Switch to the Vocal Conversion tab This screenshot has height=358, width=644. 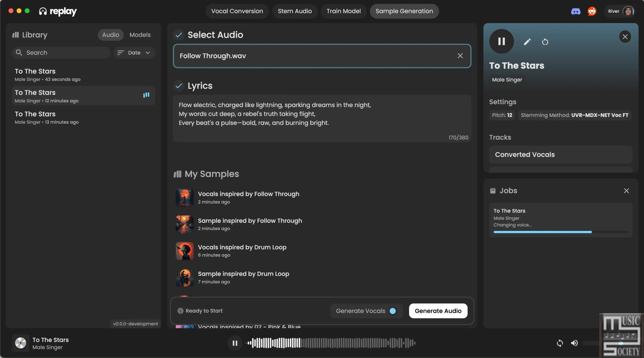coord(237,11)
